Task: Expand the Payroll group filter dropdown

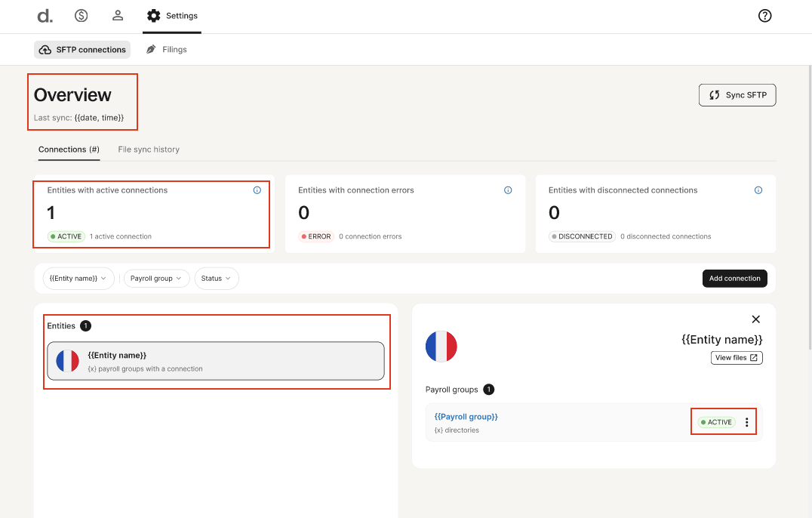Action: pos(156,279)
